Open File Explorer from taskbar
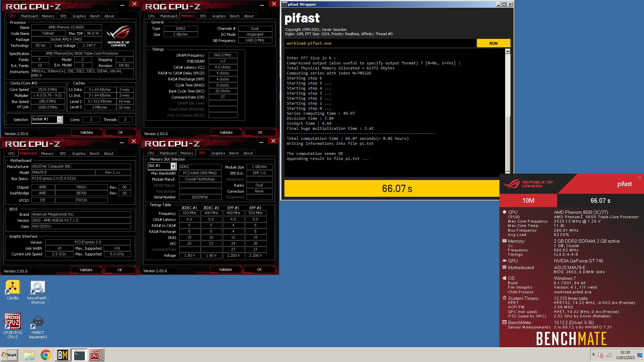Image resolution: width=644 pixels, height=362 pixels. point(29,355)
